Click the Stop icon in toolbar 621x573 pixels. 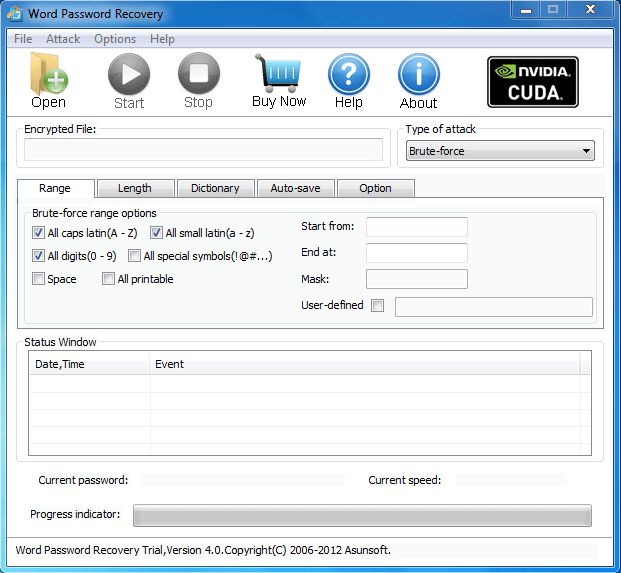point(199,73)
